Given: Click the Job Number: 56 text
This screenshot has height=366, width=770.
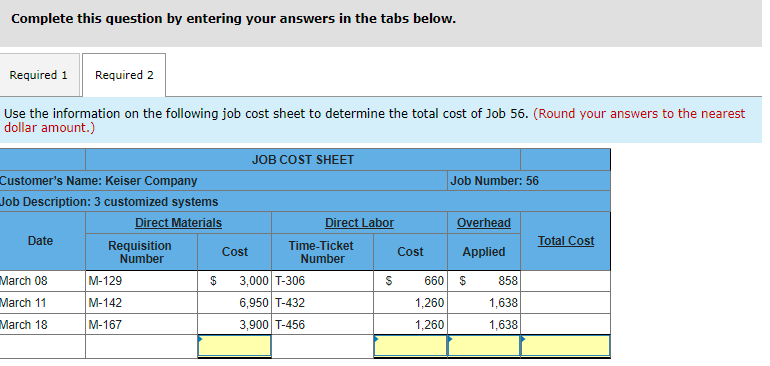Looking at the screenshot, I should pyautogui.click(x=495, y=181).
